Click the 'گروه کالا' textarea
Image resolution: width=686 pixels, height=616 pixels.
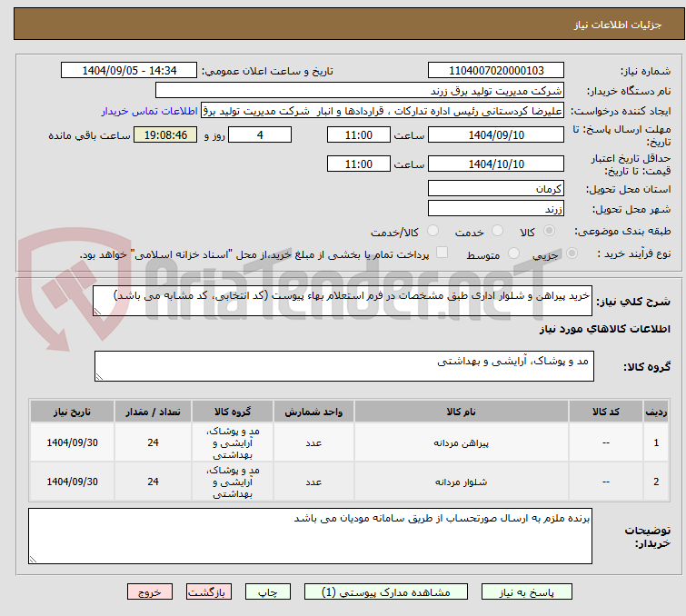click(x=343, y=366)
